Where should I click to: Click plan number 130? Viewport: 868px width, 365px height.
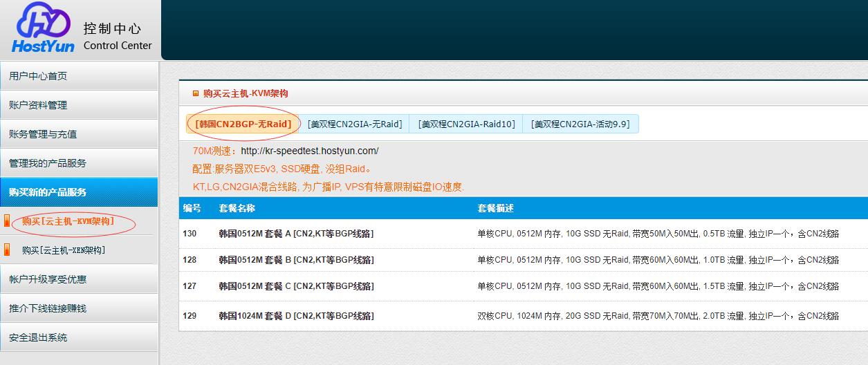(190, 234)
